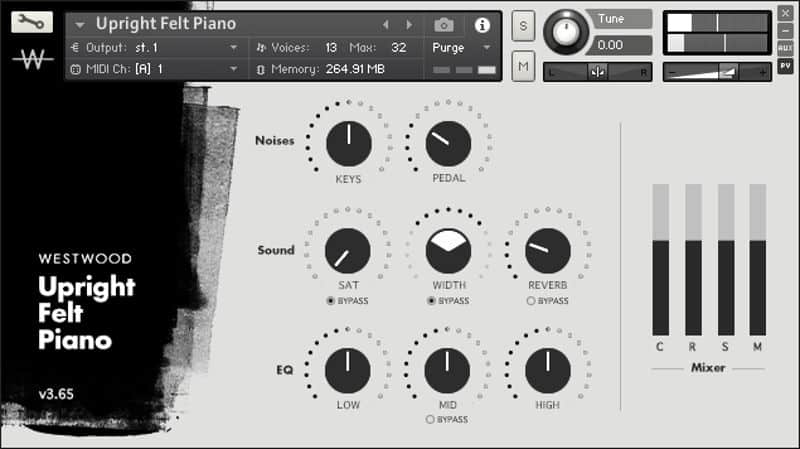
Task: Go to previous instrument with left arrow
Action: 386,25
